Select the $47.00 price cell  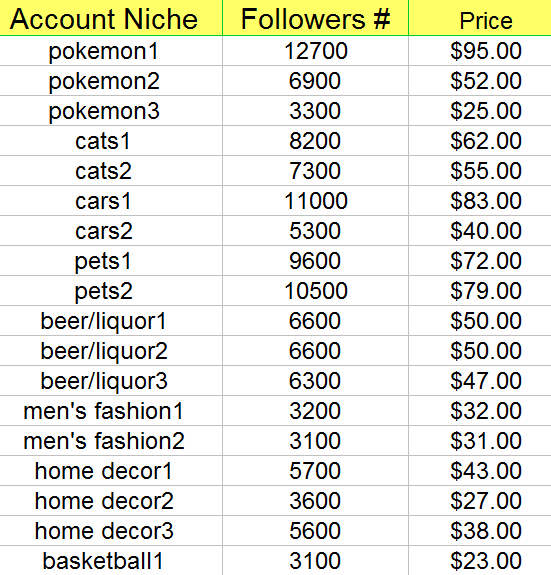(480, 381)
